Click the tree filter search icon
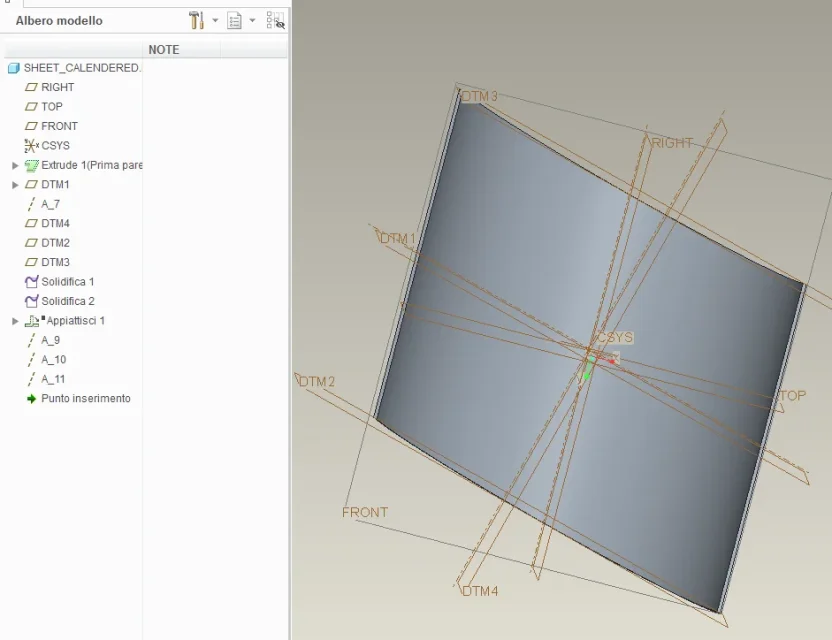The image size is (832, 640). point(275,20)
